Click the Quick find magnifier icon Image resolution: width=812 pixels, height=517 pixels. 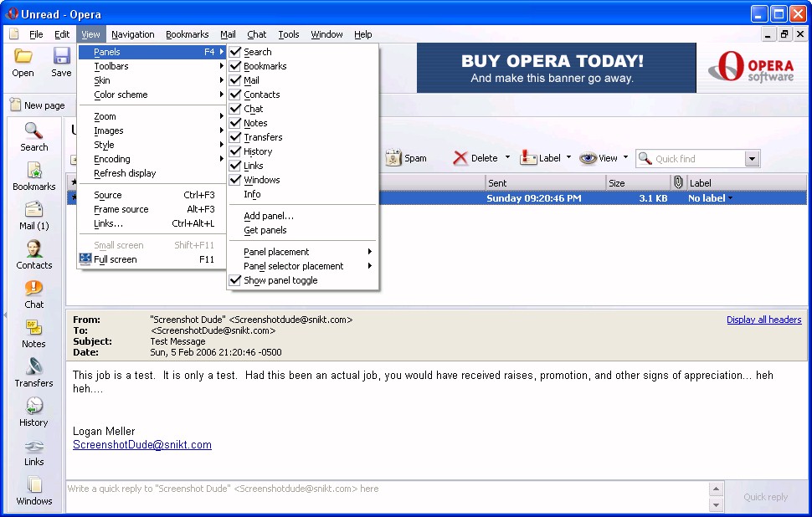tap(645, 158)
